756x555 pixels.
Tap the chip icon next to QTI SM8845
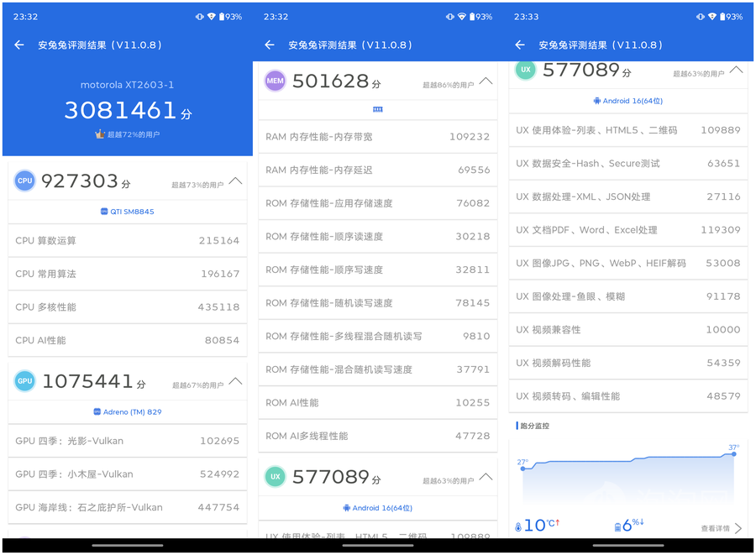[104, 212]
